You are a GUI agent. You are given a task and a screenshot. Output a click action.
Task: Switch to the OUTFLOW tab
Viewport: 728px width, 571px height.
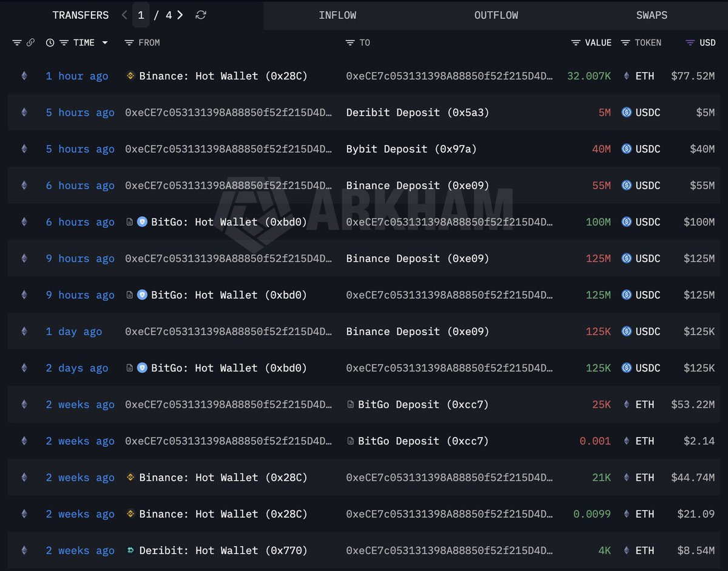tap(496, 15)
